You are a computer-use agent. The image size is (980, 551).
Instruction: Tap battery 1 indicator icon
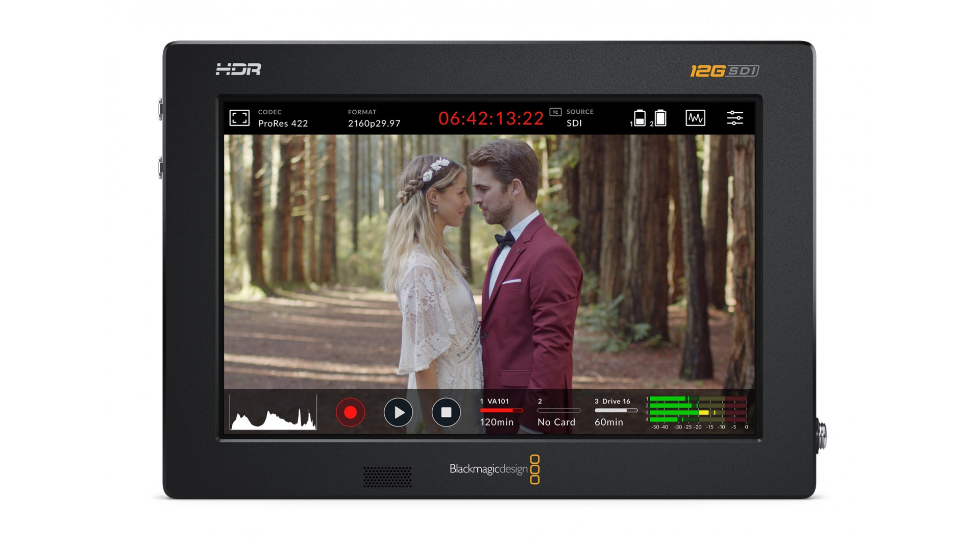(639, 118)
